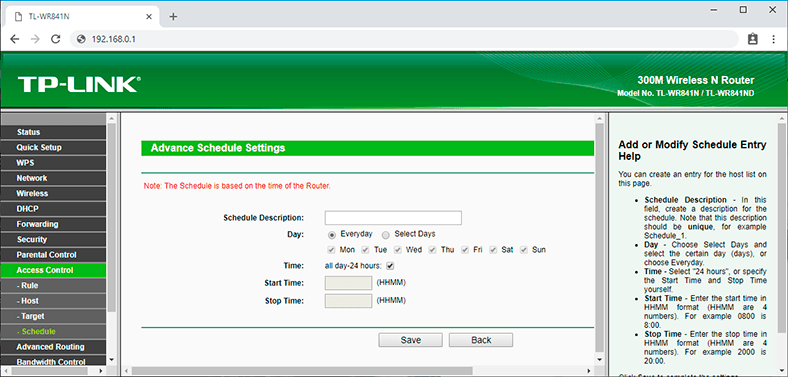Choose the Select Days radio button
This screenshot has height=377, width=788.
coord(386,235)
